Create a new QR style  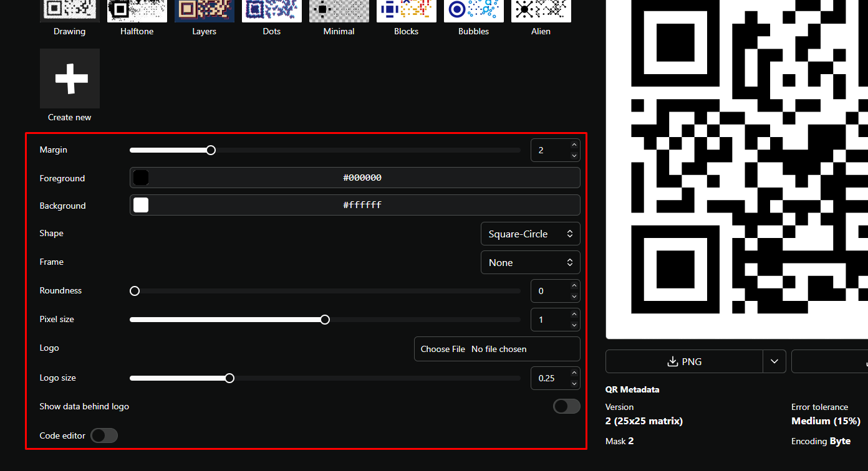(69, 78)
